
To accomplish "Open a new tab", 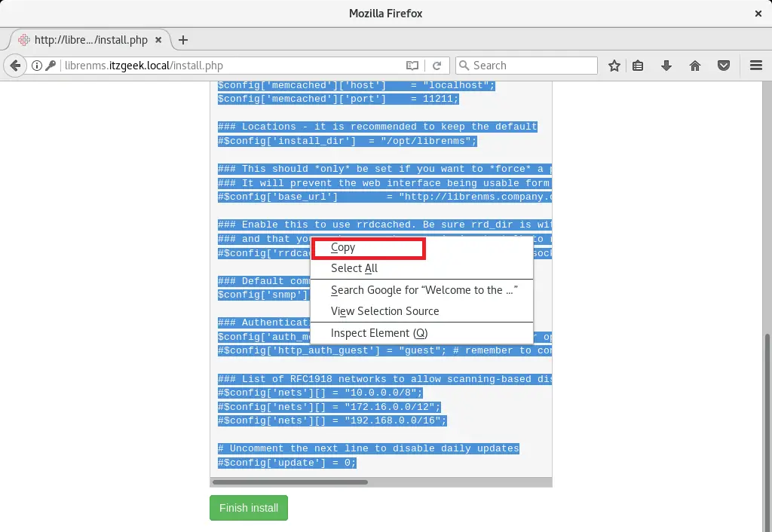I will 183,40.
